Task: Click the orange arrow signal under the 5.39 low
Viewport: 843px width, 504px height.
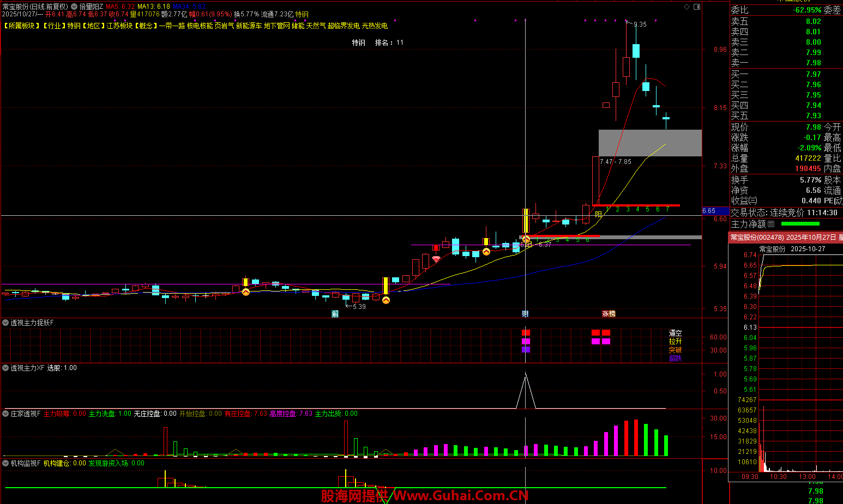Action: (x=386, y=300)
